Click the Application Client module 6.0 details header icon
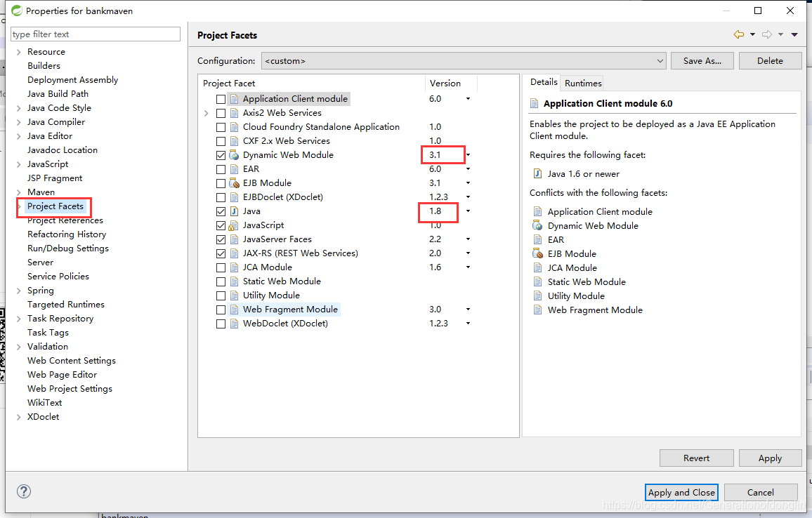 click(534, 103)
